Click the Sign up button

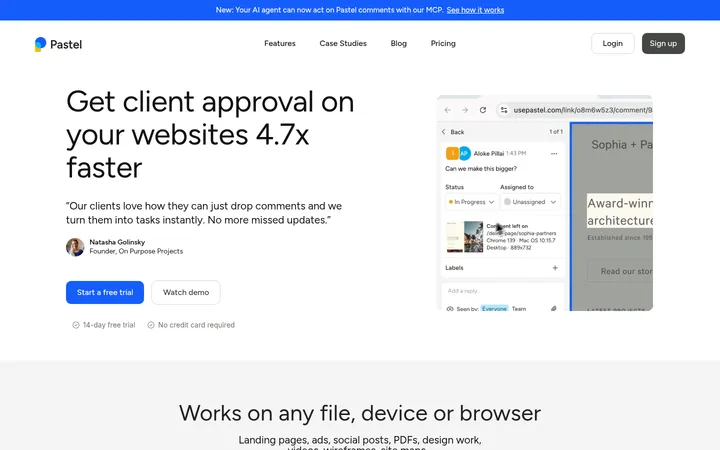point(663,44)
